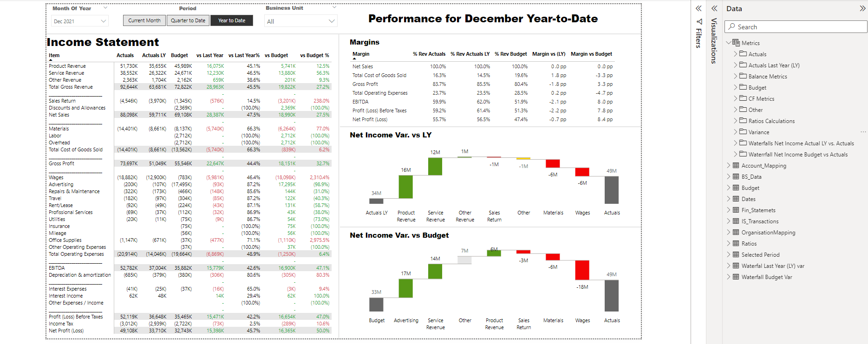
Task: Click the OrganisationMapping table icon
Action: point(736,232)
